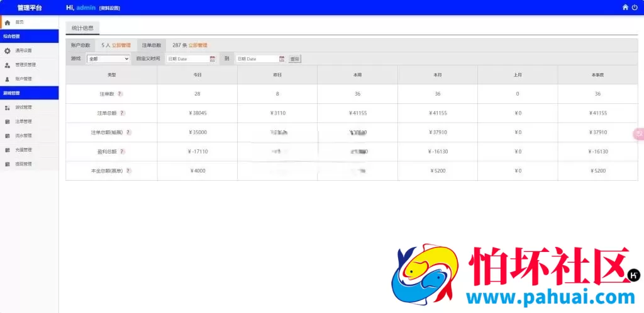644x313 pixels.
Task: Open 管理员管理 via its user icon
Action: pos(7,65)
